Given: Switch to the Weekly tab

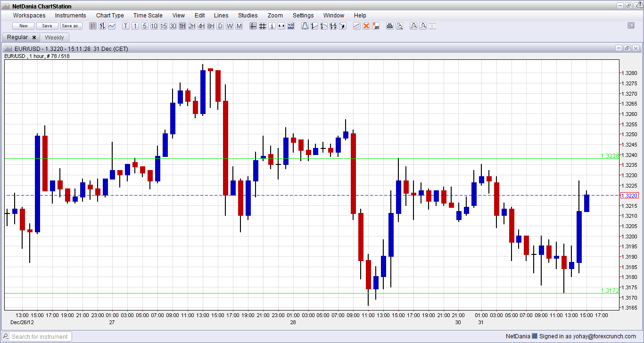Looking at the screenshot, I should 54,37.
